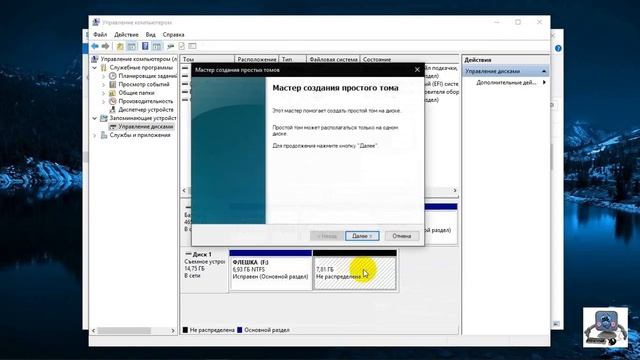
Task: Collapse the Управление дисками actions section
Action: coord(544,71)
